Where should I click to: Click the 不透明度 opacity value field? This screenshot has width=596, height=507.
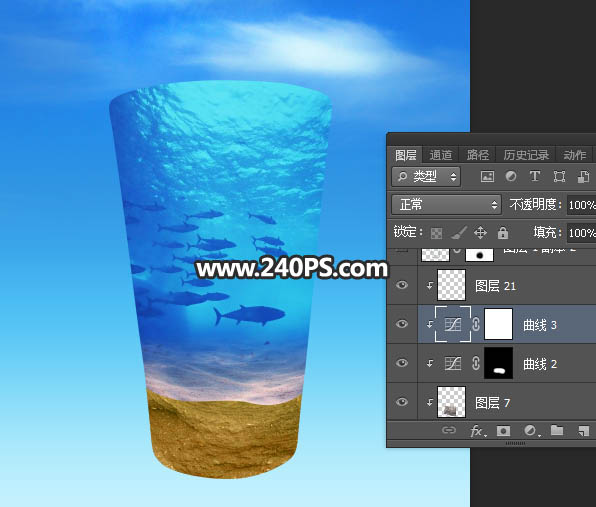[x=581, y=205]
